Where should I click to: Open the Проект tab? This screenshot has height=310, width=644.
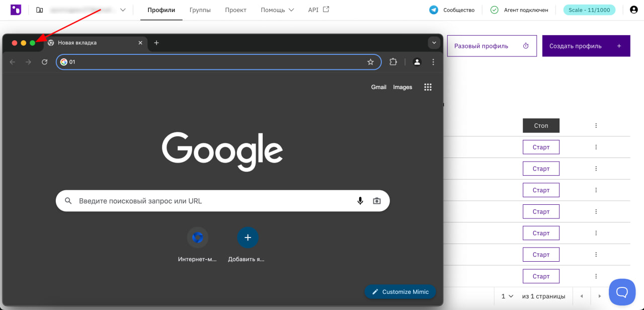(x=235, y=10)
